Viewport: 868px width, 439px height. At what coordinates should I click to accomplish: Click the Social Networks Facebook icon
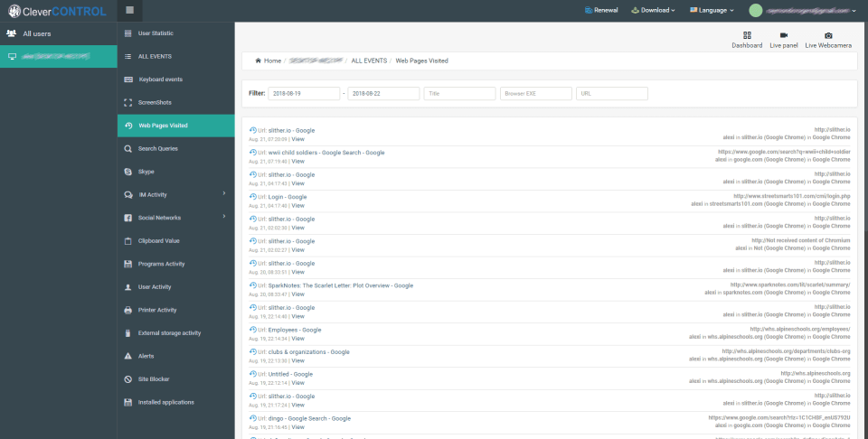(x=127, y=218)
